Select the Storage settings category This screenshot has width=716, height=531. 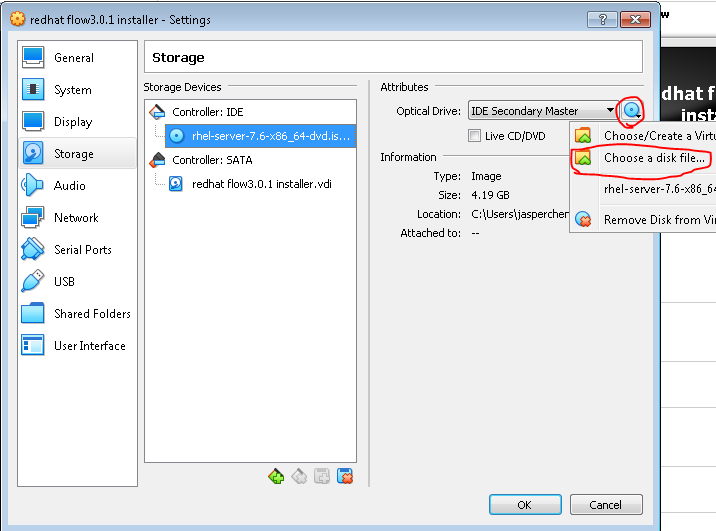pos(77,153)
